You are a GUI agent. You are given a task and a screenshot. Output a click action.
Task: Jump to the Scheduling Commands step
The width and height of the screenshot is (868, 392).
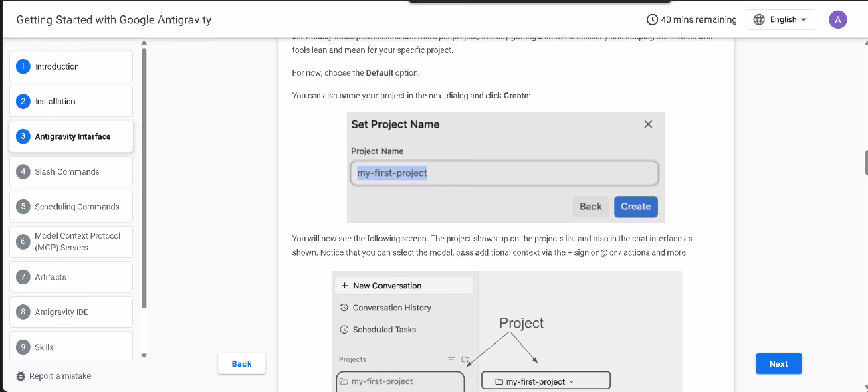71,207
